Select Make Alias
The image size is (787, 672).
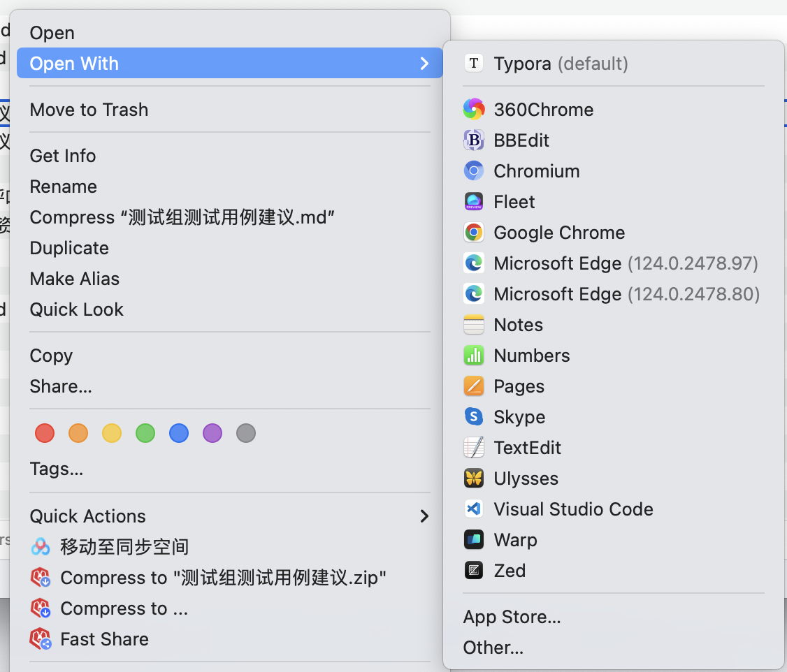coord(230,278)
